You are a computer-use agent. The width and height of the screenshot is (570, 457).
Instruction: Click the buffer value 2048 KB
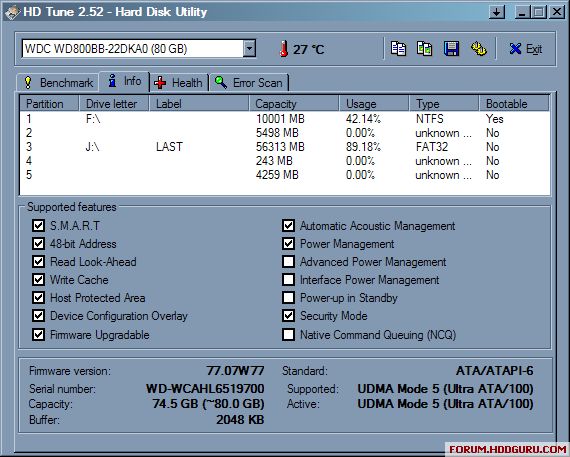(240, 420)
